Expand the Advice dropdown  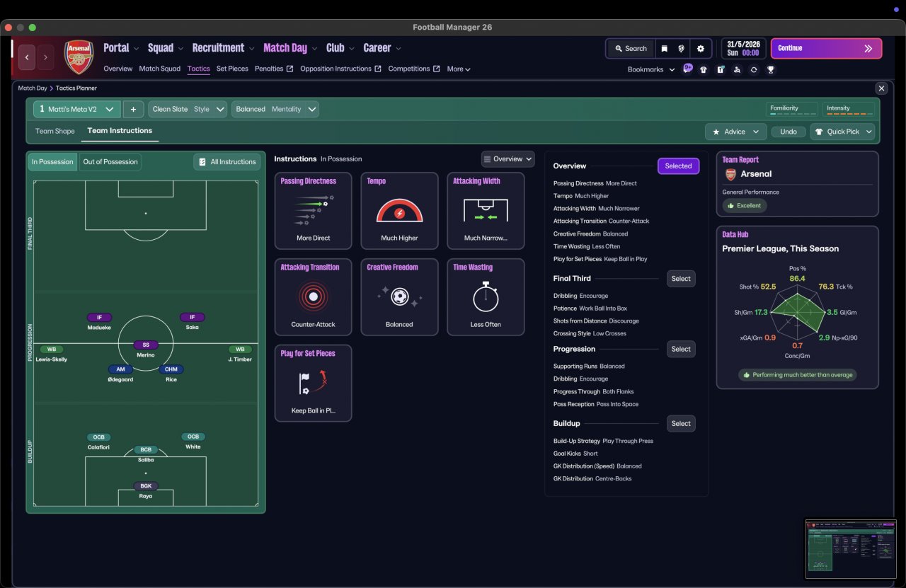click(x=736, y=132)
